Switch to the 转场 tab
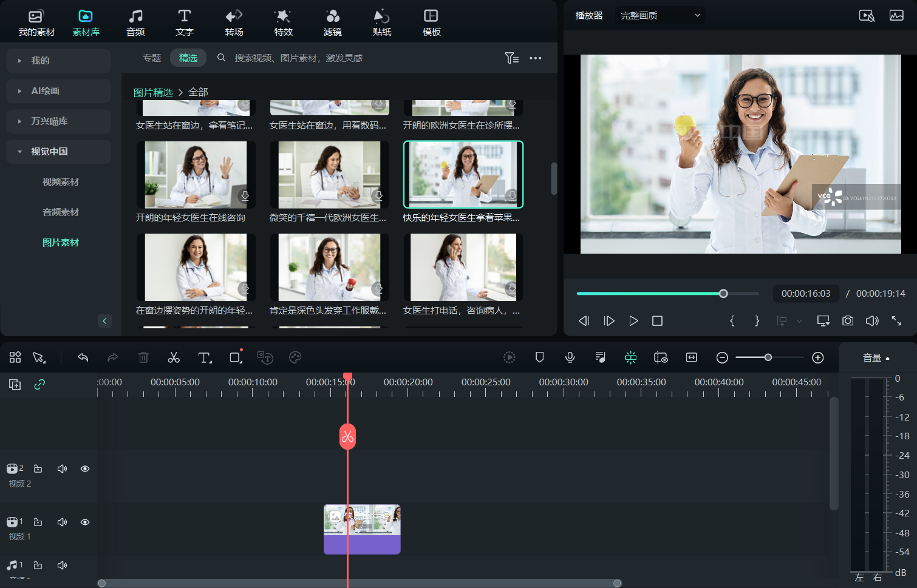 click(234, 22)
